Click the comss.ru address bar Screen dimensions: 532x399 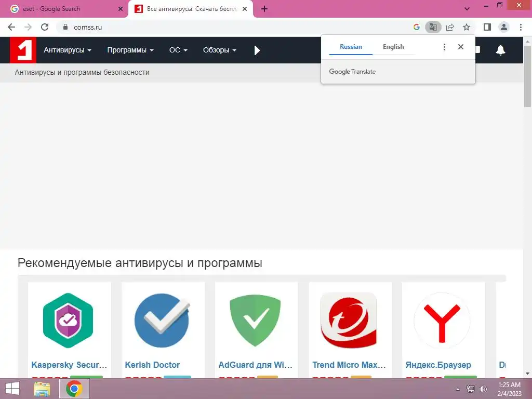(234, 27)
